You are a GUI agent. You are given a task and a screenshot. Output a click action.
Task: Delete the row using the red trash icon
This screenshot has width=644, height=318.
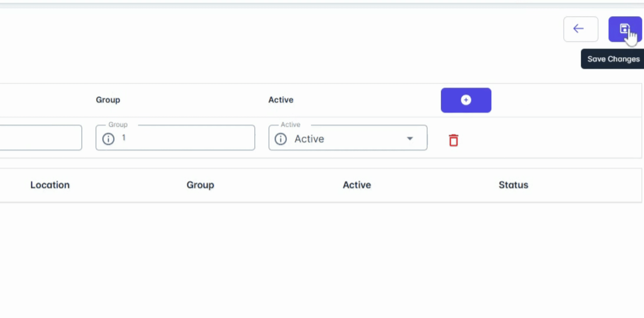click(x=453, y=140)
